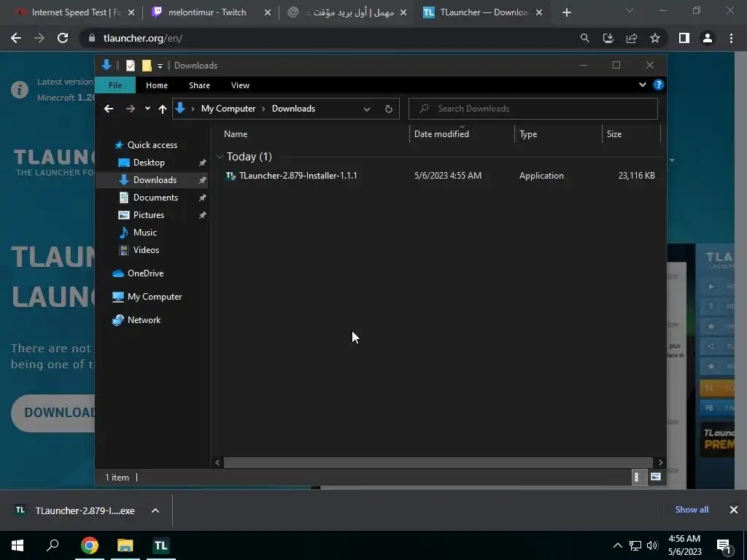Unpin Desktop via its pin icon

click(x=203, y=163)
